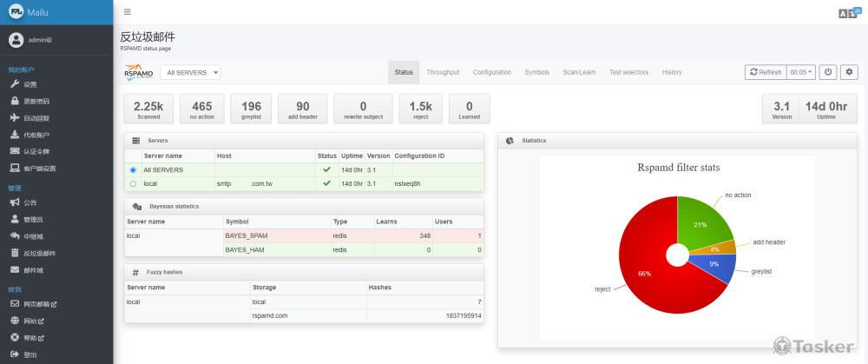Viewport: 868px width, 364px height.
Task: Select the All SERVERS radio button
Action: click(133, 169)
